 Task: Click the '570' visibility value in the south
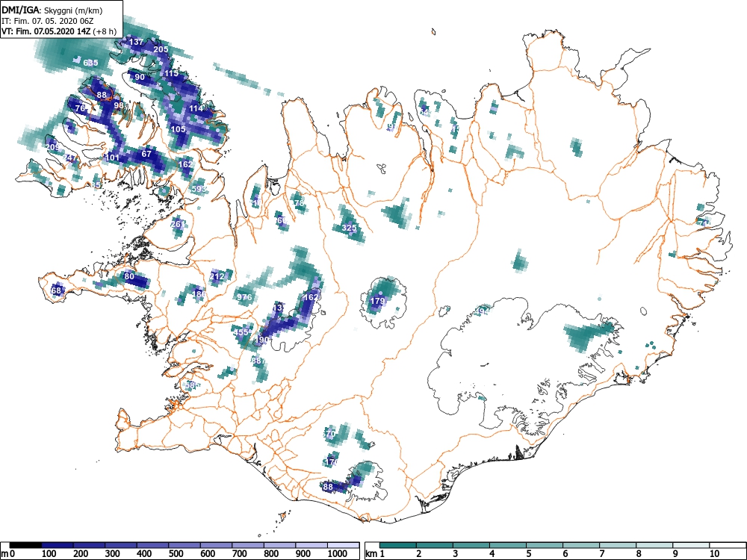pyautogui.click(x=329, y=435)
